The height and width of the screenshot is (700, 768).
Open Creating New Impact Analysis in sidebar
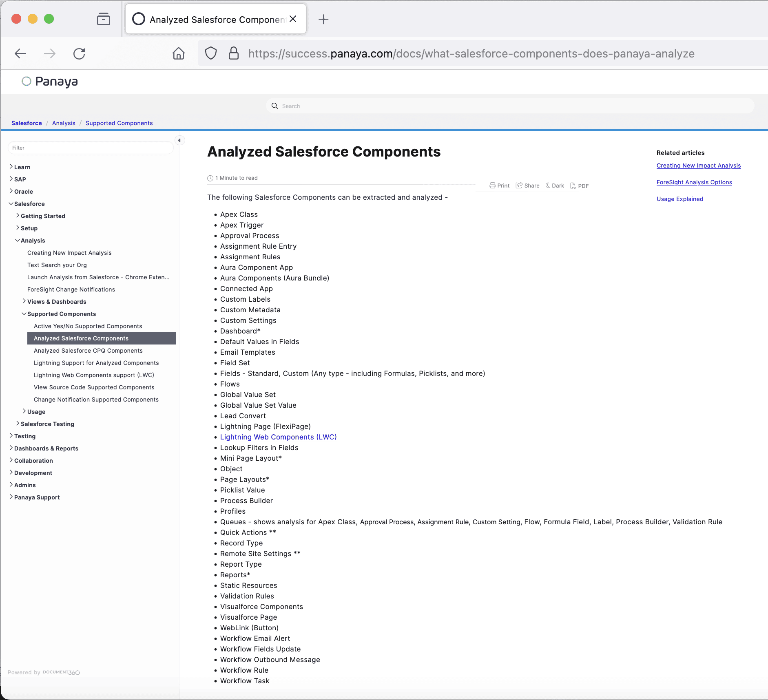tap(69, 253)
